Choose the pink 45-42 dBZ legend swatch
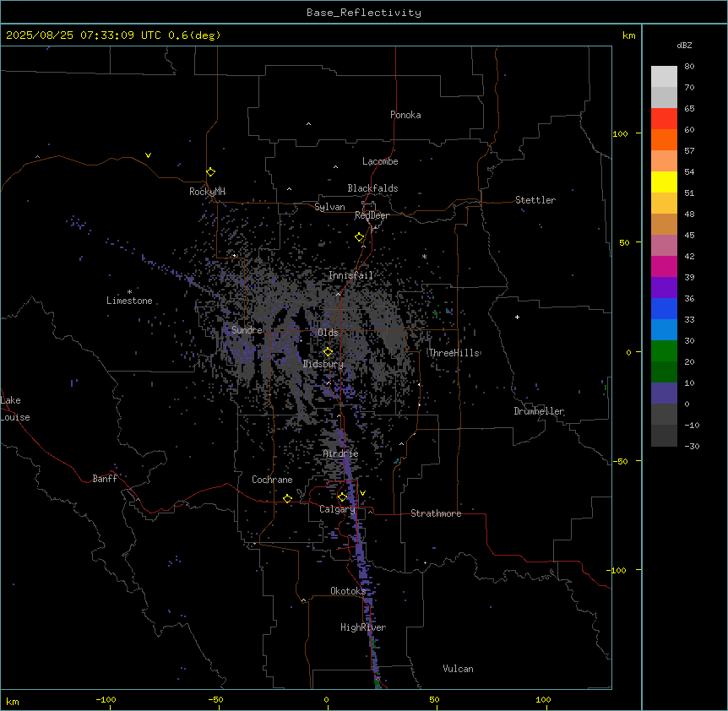Viewport: 728px width, 711px height. (x=664, y=246)
